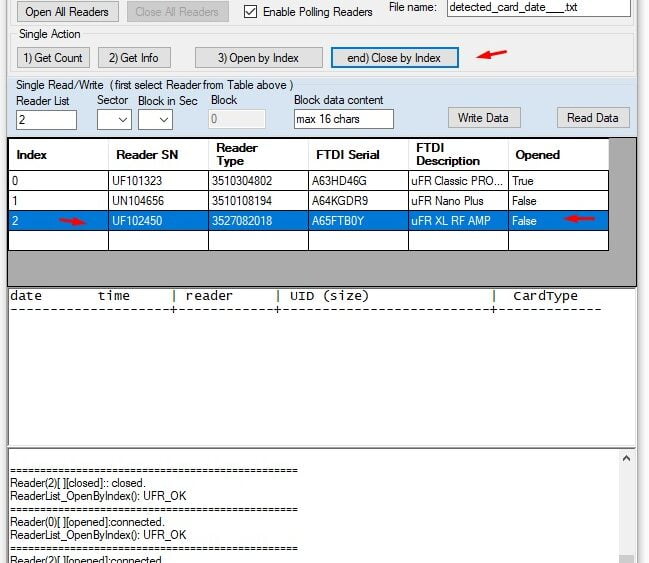649x563 pixels.
Task: Select table cell A65FTB0Y
Action: coord(358,221)
